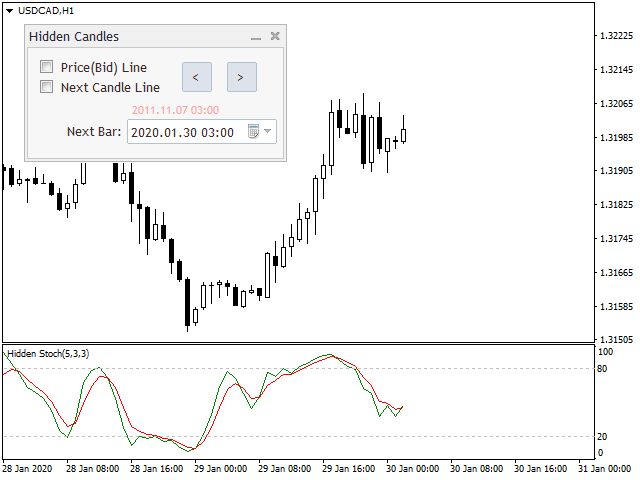
Task: Click the USDCAD,H1 chart title
Action: coord(46,11)
